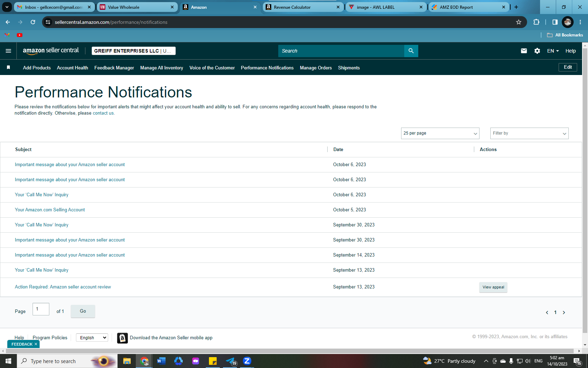Click the bookmark flag icon in nav bar
Screen dimensions: 588x368
click(x=8, y=67)
